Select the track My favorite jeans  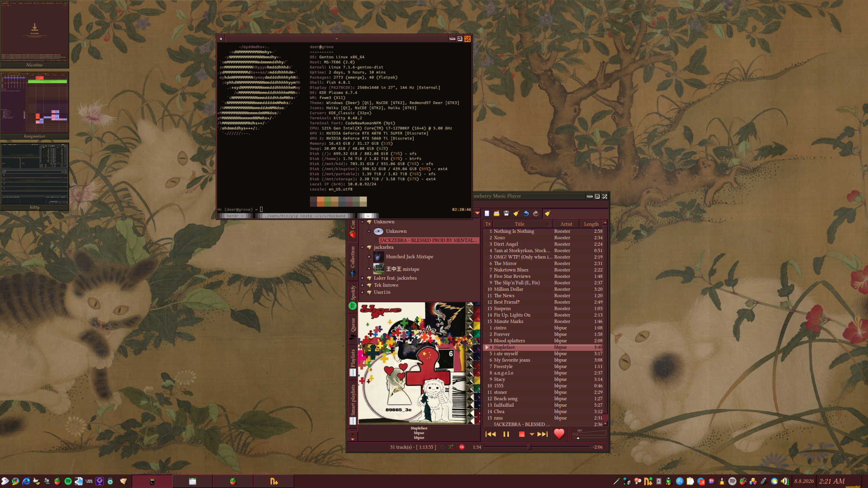[x=543, y=360]
